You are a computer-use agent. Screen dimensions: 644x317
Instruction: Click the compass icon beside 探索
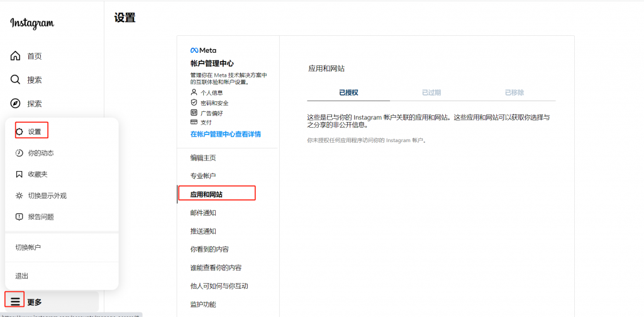(15, 104)
